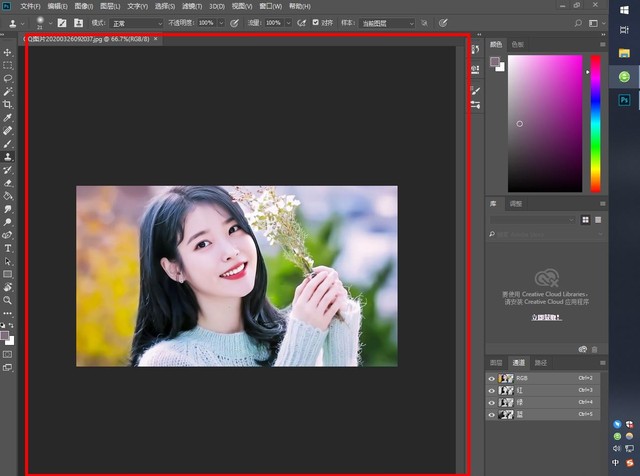Screen dimensions: 640x476
Task: Select the Crop tool
Action: pyautogui.click(x=8, y=104)
